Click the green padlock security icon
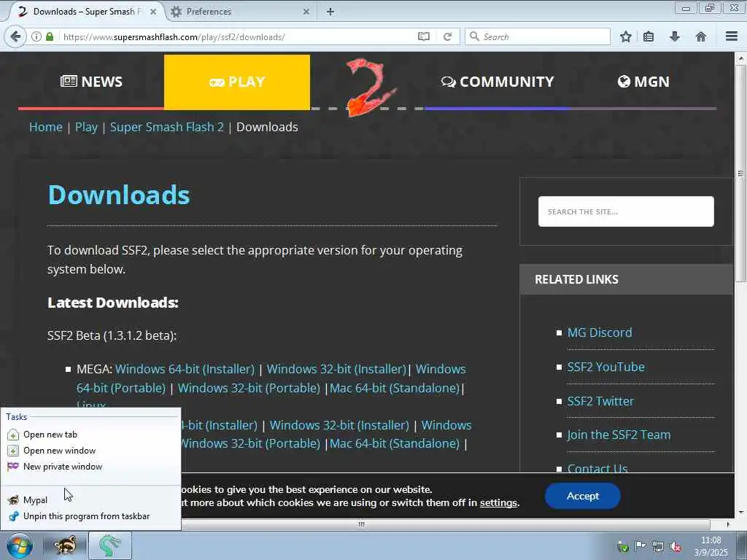747x560 pixels. pos(50,36)
